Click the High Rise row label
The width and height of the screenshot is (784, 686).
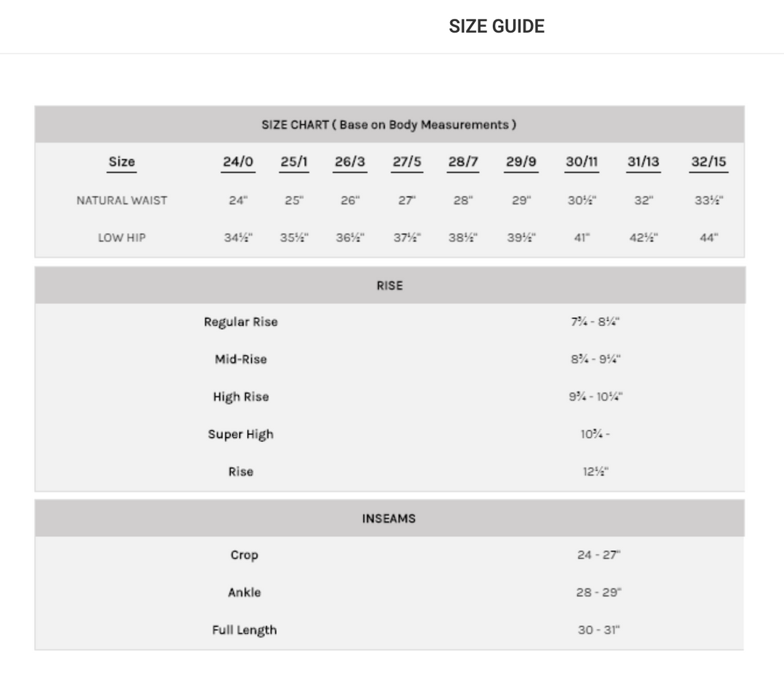[241, 397]
